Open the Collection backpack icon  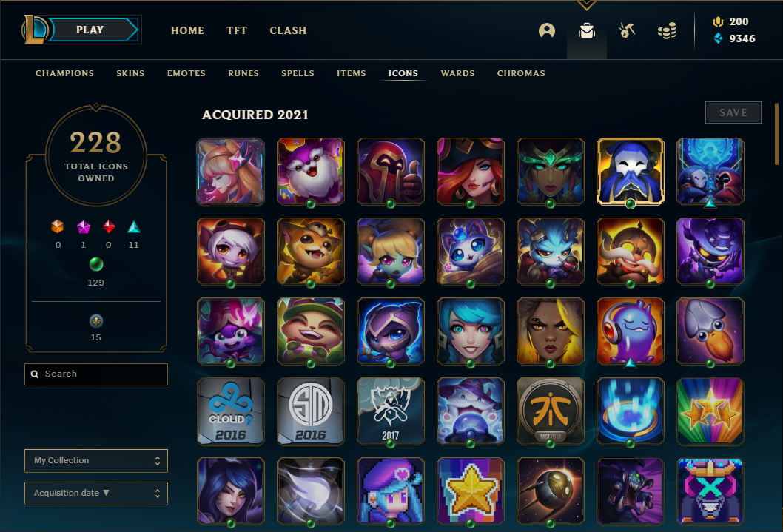click(x=587, y=31)
